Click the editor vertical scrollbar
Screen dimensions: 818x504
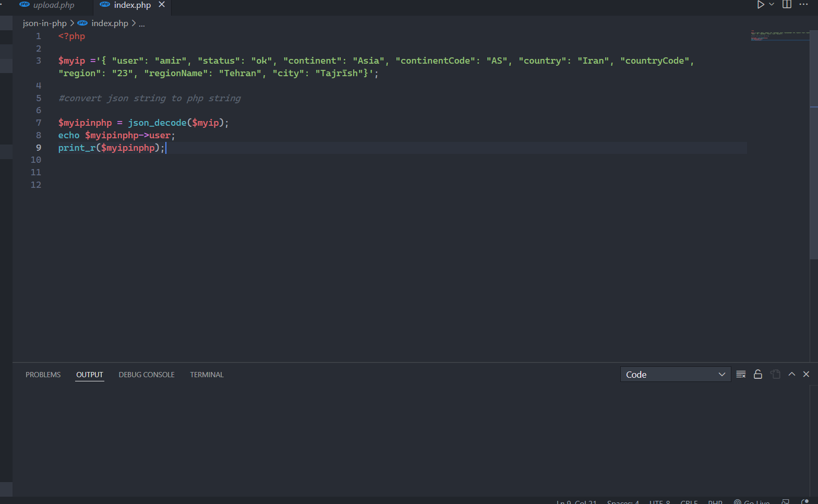pyautogui.click(x=814, y=145)
